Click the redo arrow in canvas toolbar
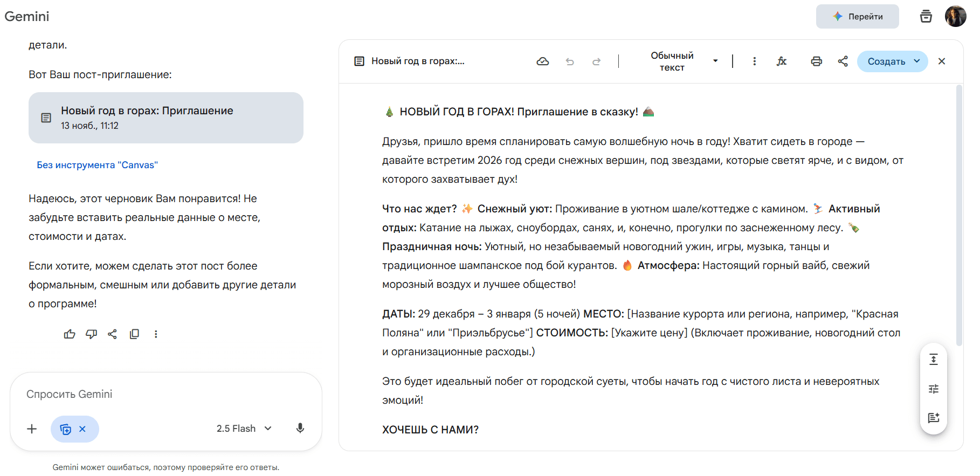This screenshot has width=980, height=476. pos(596,61)
